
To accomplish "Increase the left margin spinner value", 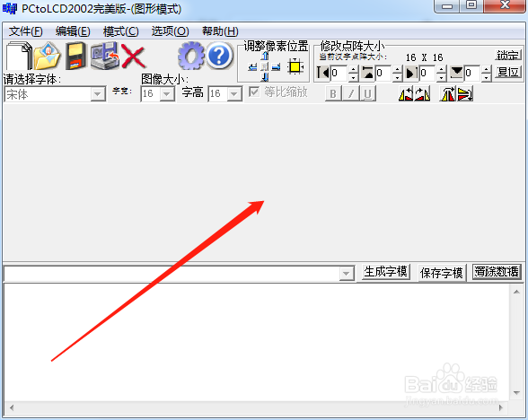I will [x=353, y=69].
